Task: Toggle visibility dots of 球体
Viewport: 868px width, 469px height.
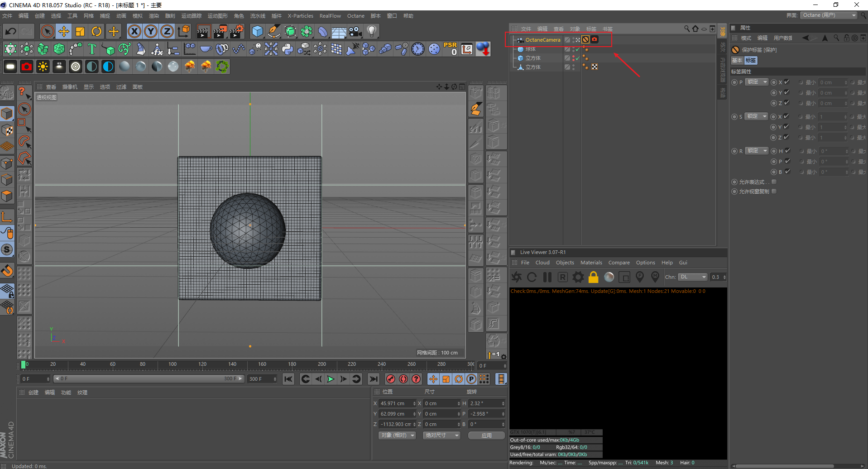Action: click(573, 49)
